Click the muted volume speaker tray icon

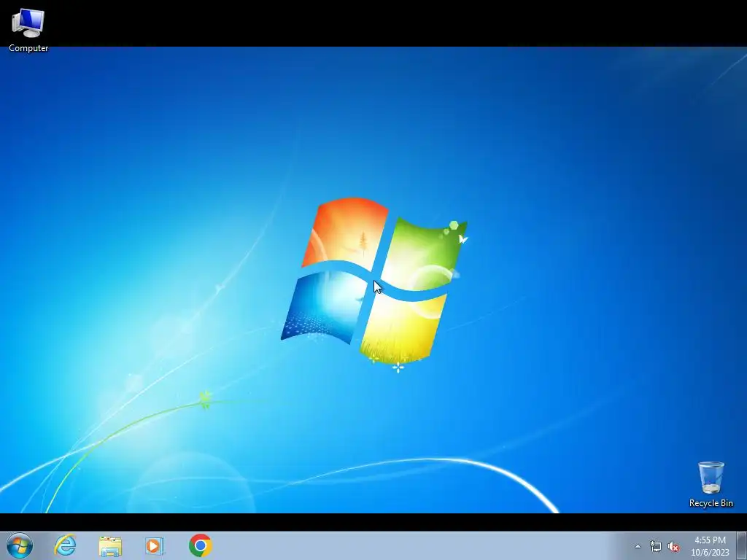pos(673,547)
